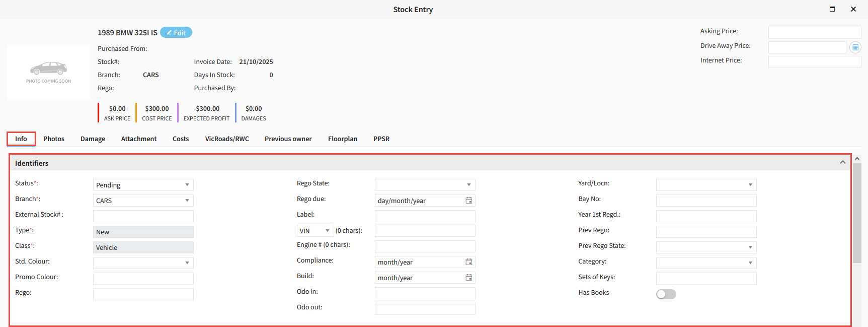Click the Drive Away Price input field

(807, 47)
